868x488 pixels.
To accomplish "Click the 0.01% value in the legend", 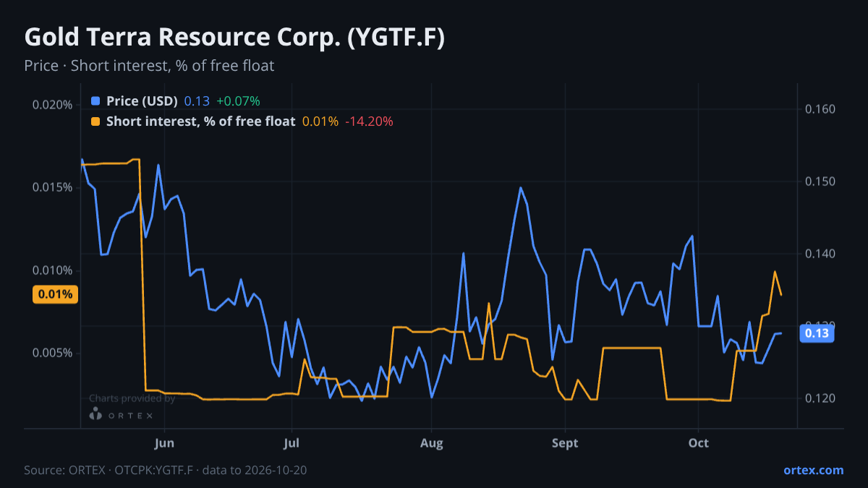I will point(320,121).
